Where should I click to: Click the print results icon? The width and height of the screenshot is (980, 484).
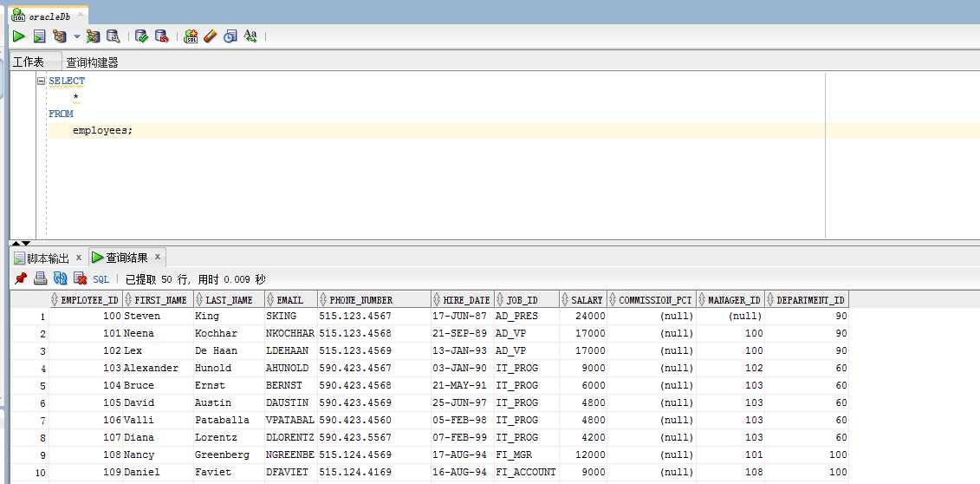[x=40, y=279]
